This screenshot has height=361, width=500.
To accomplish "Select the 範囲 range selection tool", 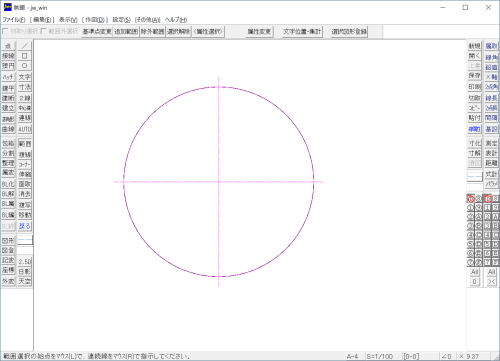I will (25, 144).
